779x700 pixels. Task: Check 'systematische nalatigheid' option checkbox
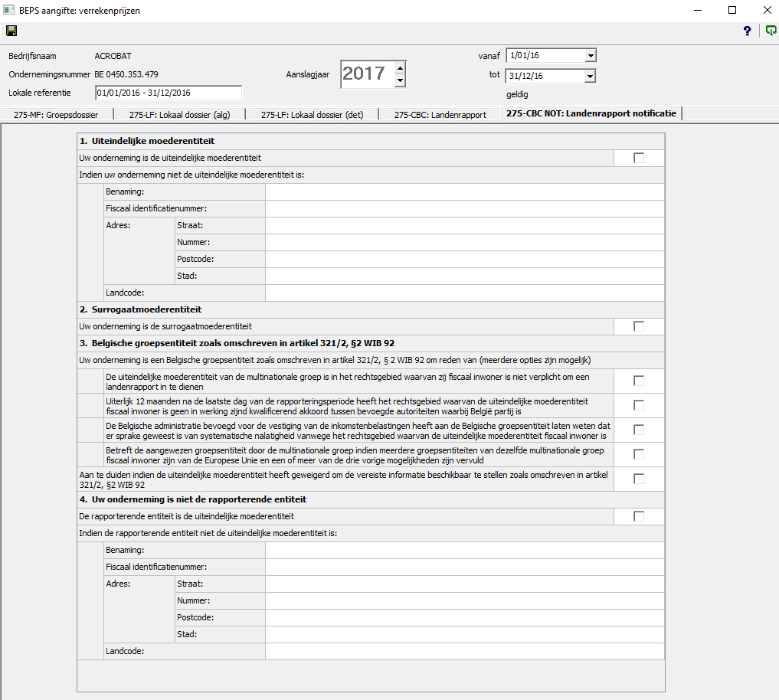[639, 430]
